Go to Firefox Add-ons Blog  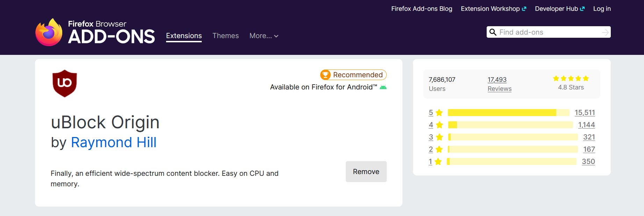tap(422, 9)
